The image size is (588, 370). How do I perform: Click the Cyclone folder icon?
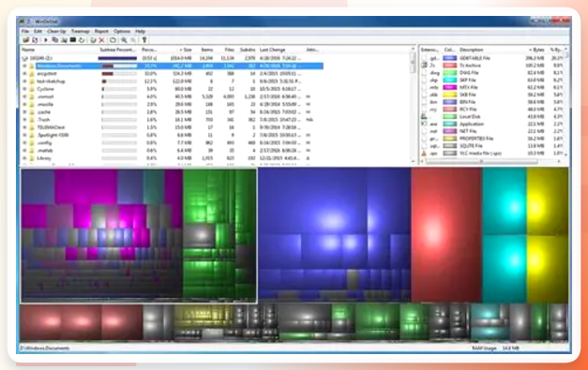point(32,89)
